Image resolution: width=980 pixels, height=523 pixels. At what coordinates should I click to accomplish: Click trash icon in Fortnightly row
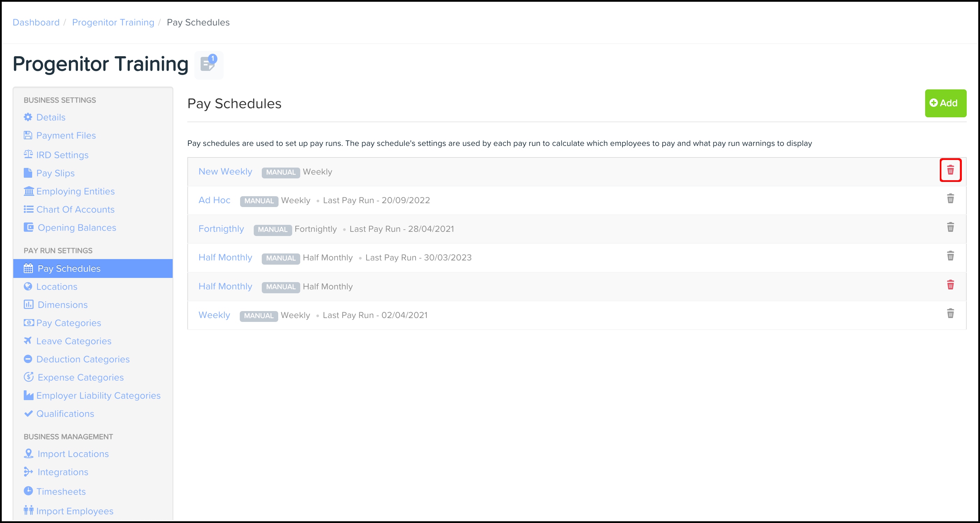950,227
